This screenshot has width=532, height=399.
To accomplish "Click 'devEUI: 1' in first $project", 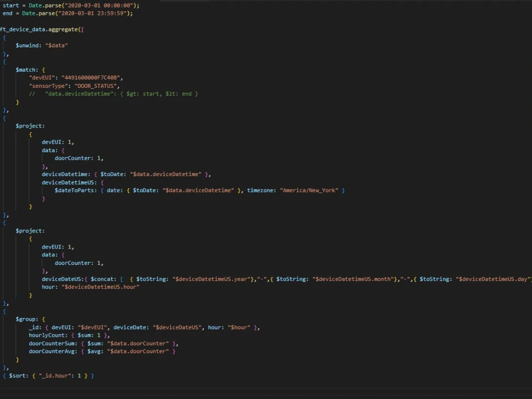I will 57,142.
